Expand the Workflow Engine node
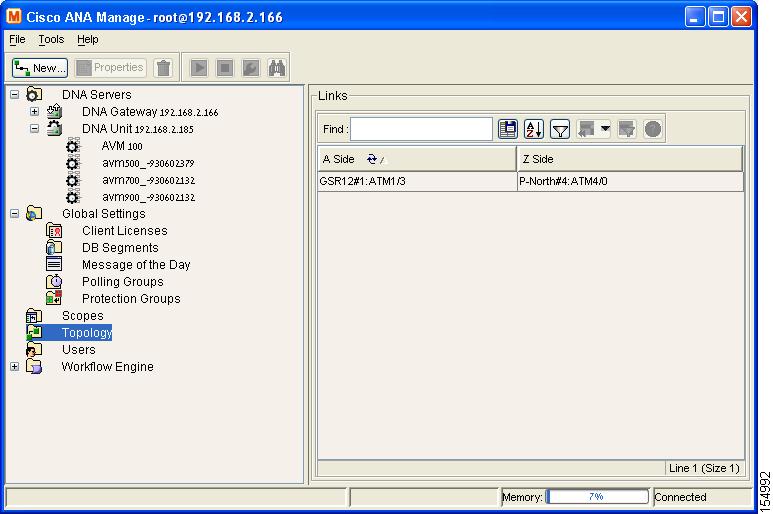The image size is (773, 514). pos(15,367)
